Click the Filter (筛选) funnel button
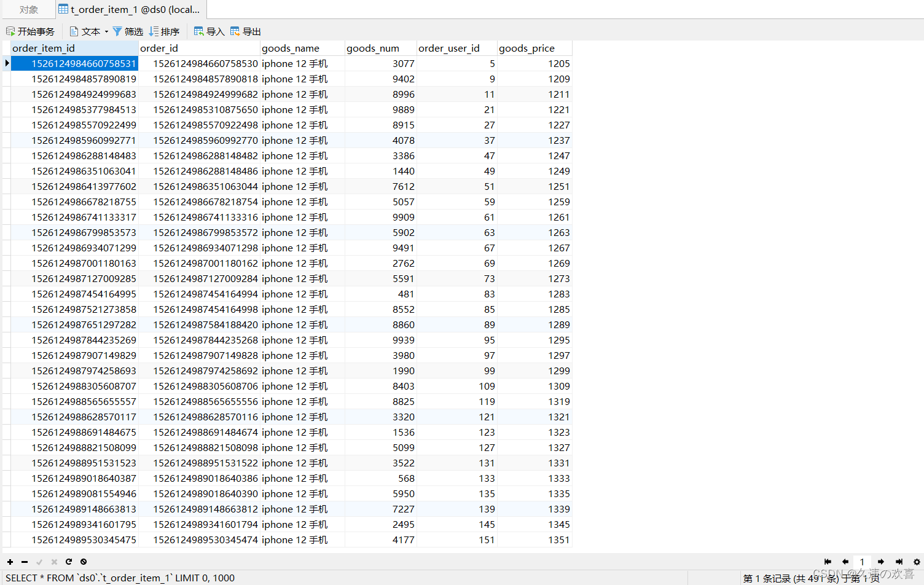The height and width of the screenshot is (585, 924). point(128,31)
